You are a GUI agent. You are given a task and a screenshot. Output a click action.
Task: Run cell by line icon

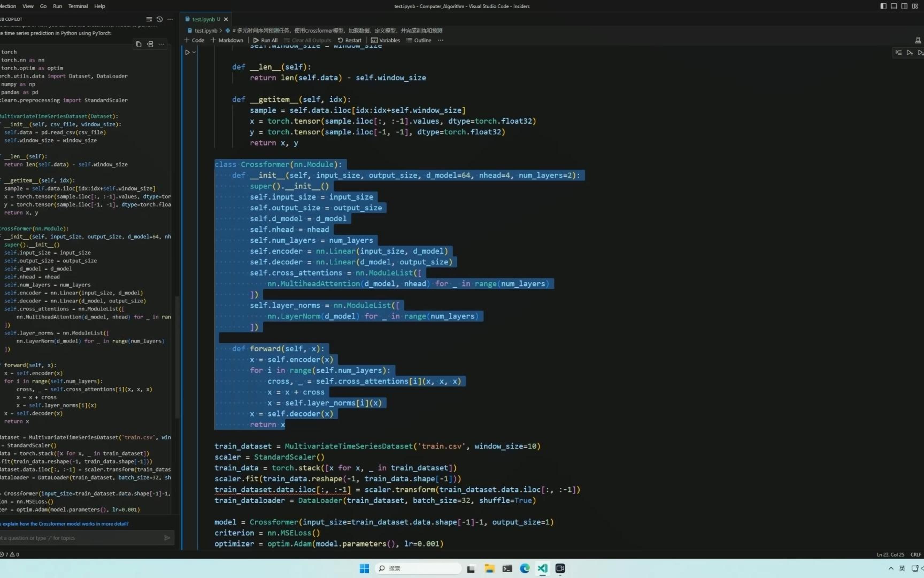pos(898,53)
